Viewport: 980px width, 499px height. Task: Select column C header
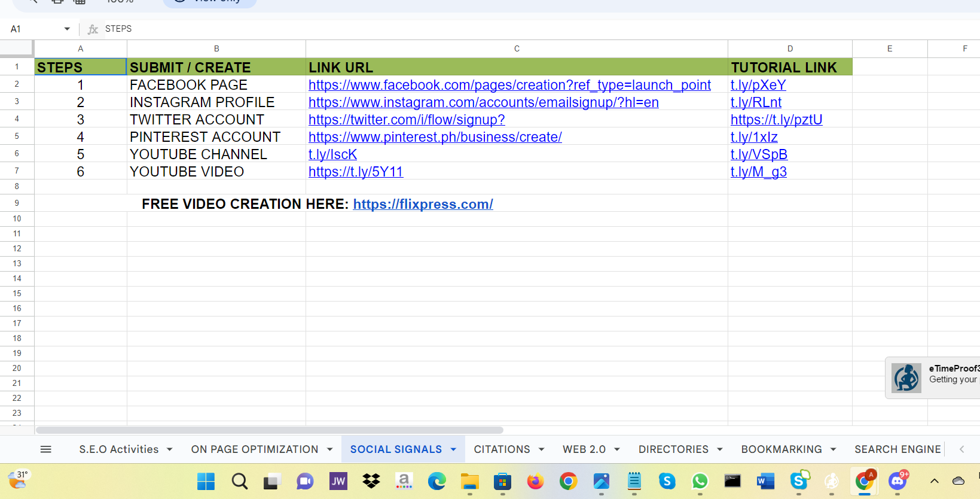pyautogui.click(x=517, y=48)
